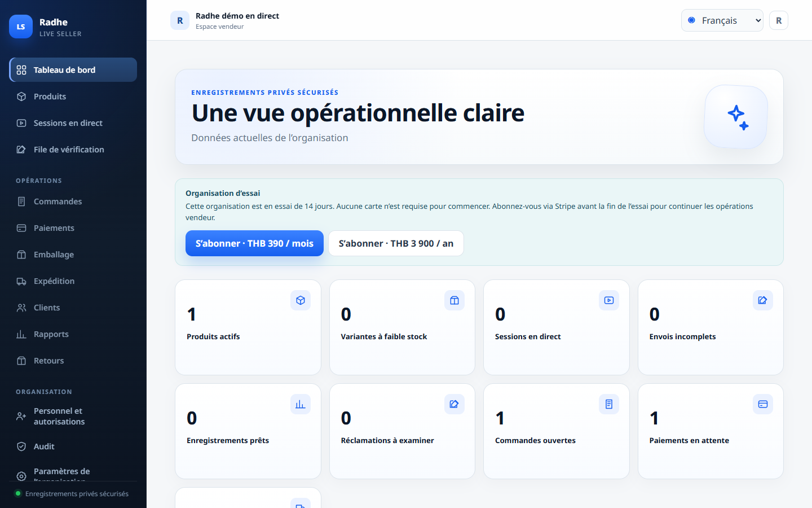
Task: Click the Paiements card icon in sidebar
Action: [x=21, y=228]
